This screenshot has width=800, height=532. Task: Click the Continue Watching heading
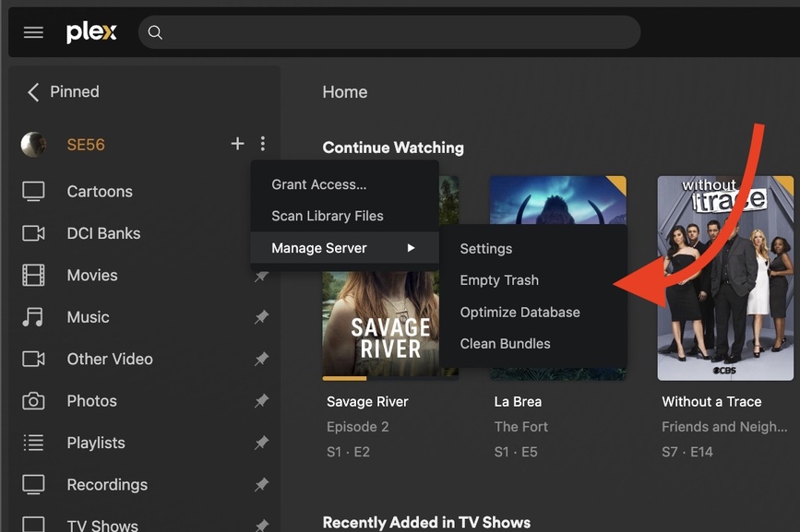[x=393, y=148]
